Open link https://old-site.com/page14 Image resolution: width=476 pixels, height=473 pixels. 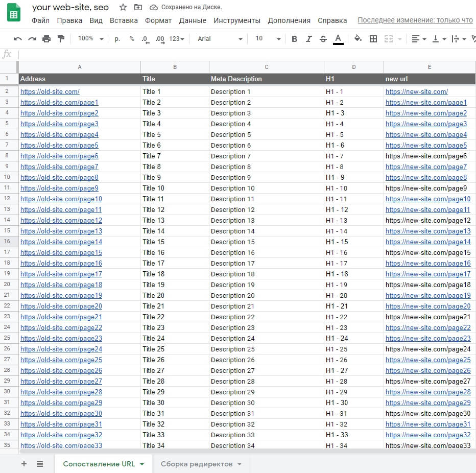point(61,242)
